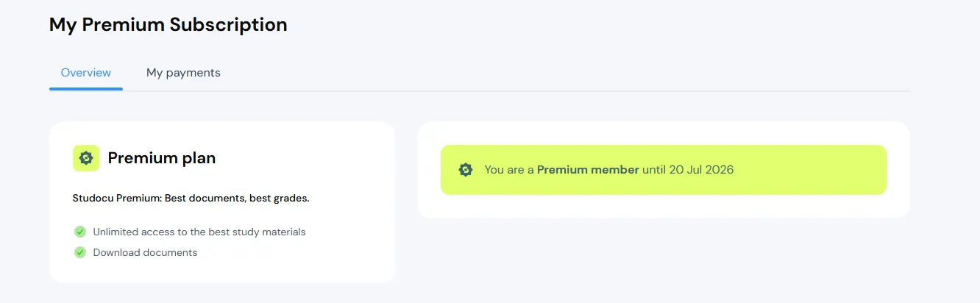Click the Premium member status banner
The height and width of the screenshot is (303, 980).
664,170
